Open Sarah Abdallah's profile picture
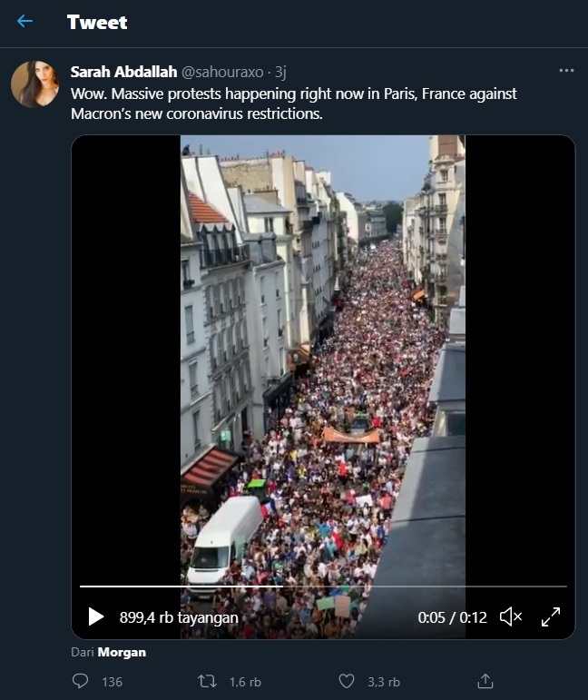The width and height of the screenshot is (588, 700). 34,84
